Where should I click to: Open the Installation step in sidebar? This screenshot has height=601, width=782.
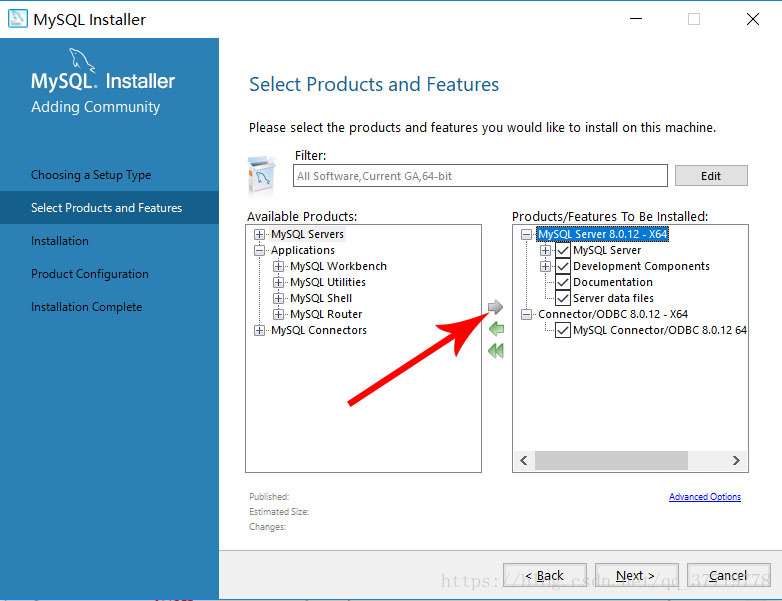pos(60,240)
